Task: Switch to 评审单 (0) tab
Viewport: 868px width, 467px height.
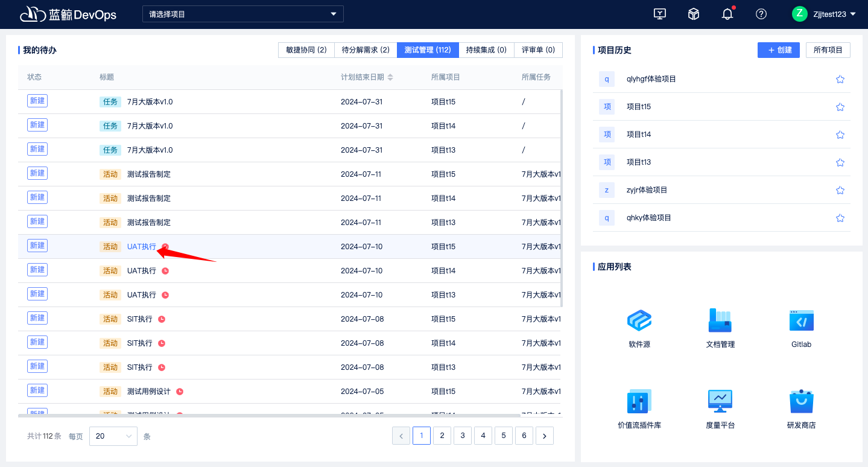Action: click(538, 50)
